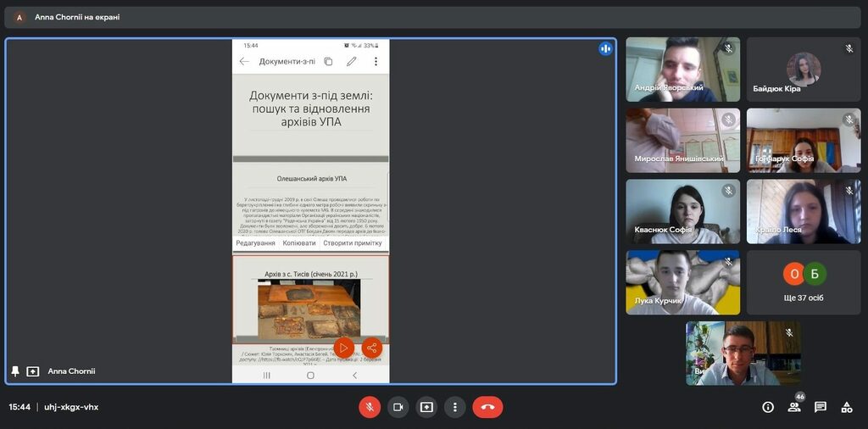Click orange share button on slide
The height and width of the screenshot is (429, 868).
371,348
